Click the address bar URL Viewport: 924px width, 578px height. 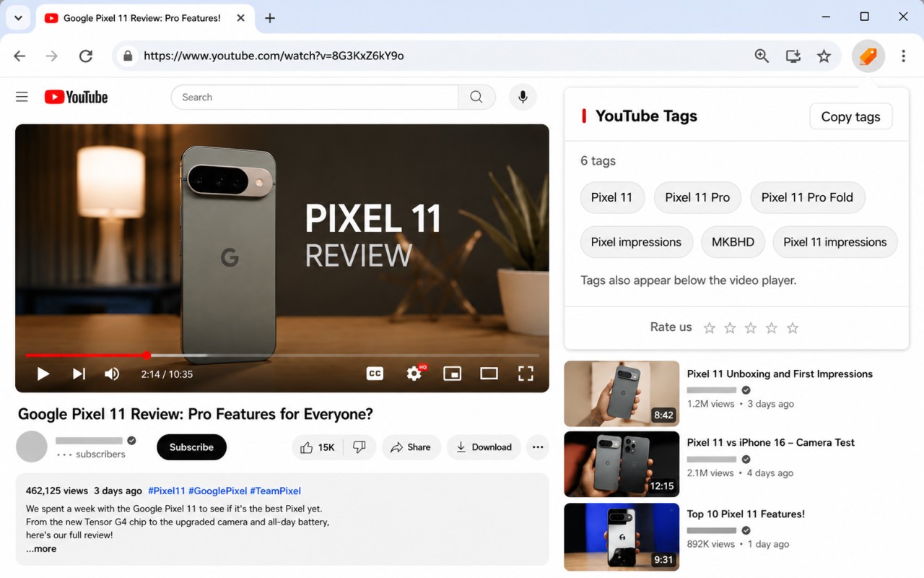(x=274, y=56)
